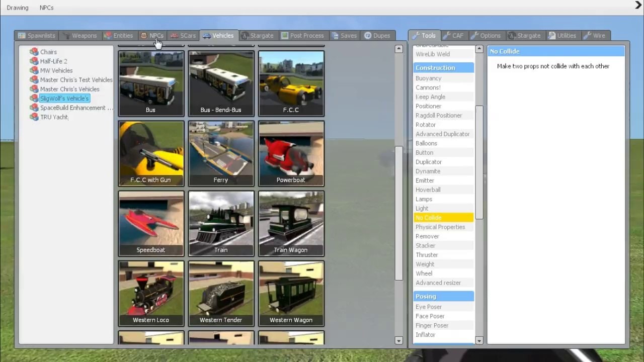Open the NPCs menu in the top bar
644x362 pixels.
pos(47,8)
